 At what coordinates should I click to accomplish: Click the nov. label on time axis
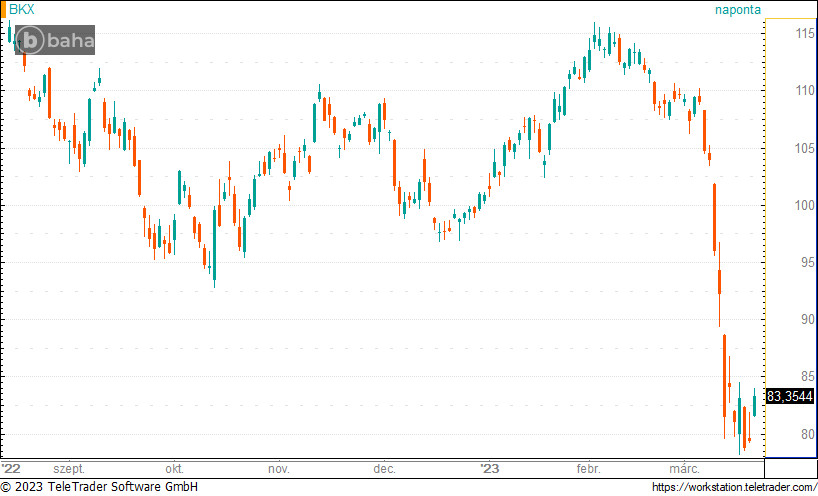[x=279, y=468]
